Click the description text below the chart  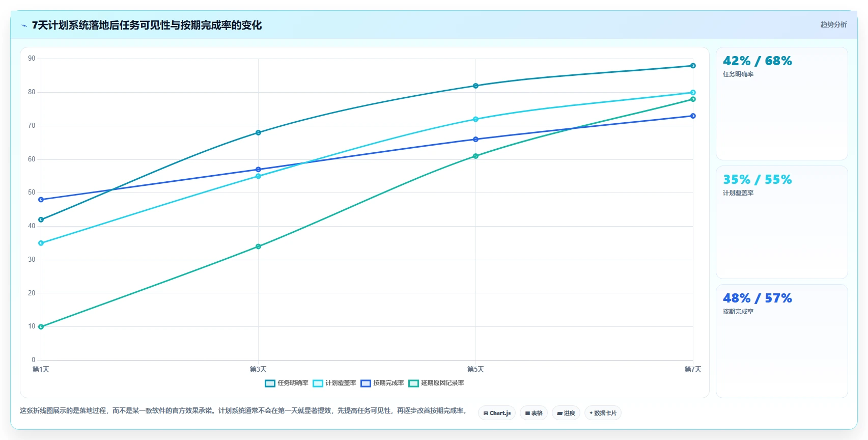(x=244, y=410)
